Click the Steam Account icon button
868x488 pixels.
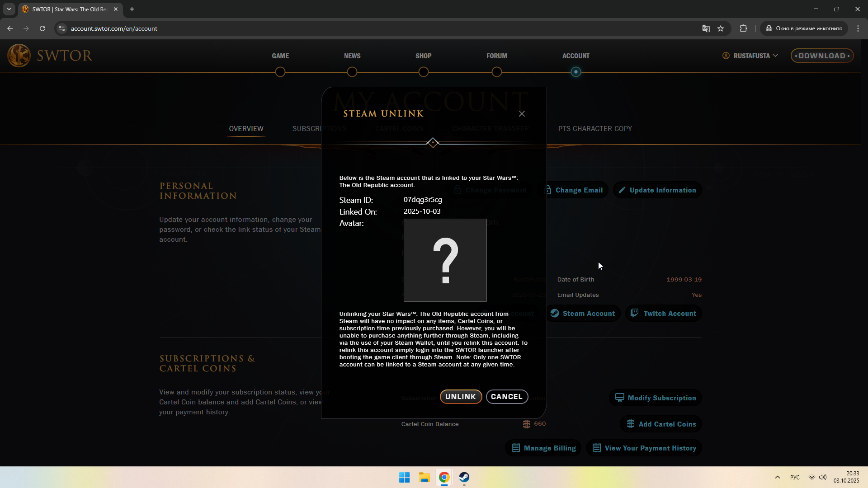(555, 313)
